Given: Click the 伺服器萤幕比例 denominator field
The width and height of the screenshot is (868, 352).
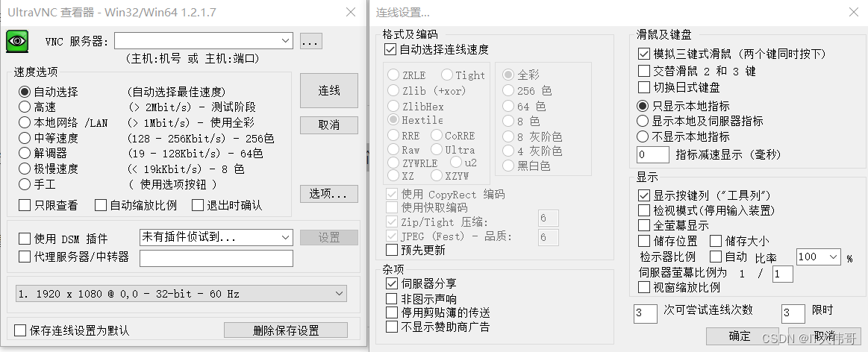Looking at the screenshot, I should coord(783,274).
